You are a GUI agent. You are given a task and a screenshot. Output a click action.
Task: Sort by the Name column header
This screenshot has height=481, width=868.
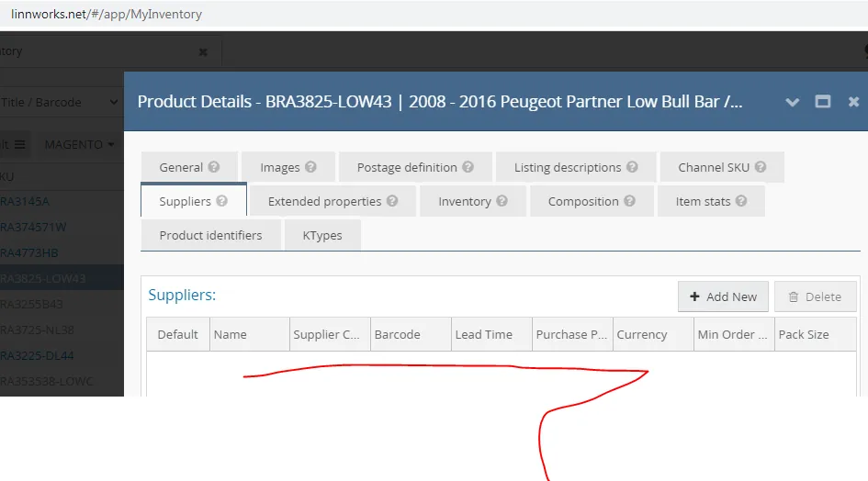(250, 334)
